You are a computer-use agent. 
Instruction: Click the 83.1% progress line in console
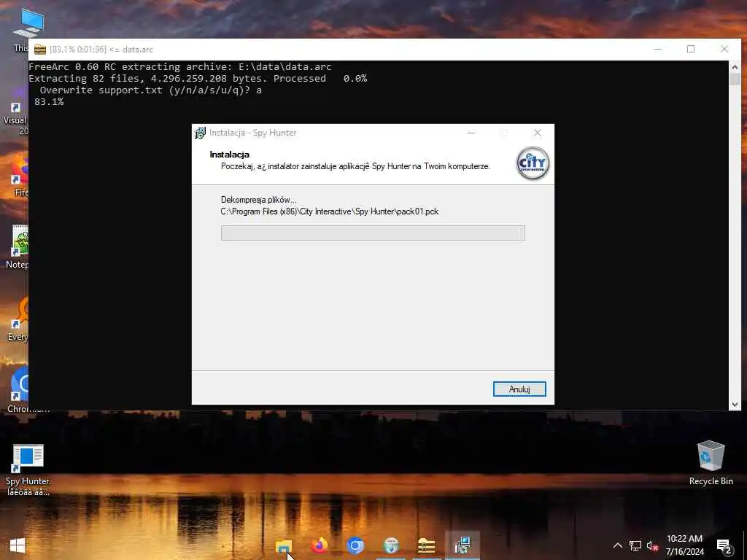point(49,101)
